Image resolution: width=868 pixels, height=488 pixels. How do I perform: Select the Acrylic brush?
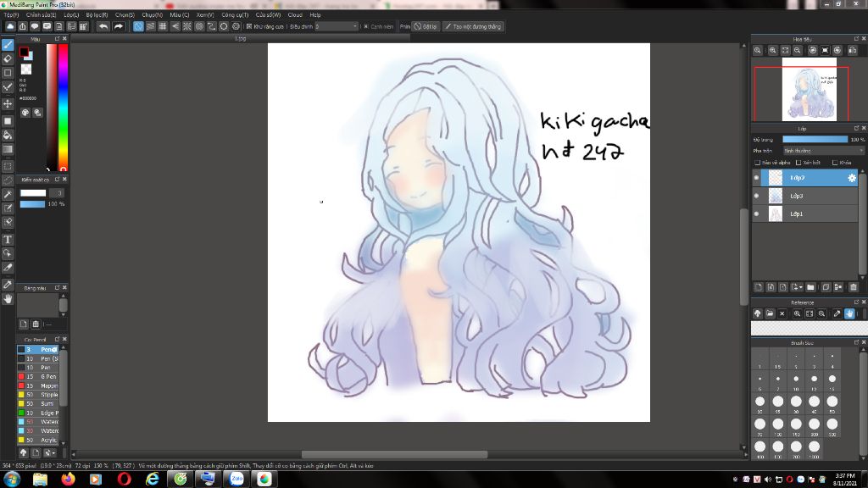pyautogui.click(x=38, y=440)
